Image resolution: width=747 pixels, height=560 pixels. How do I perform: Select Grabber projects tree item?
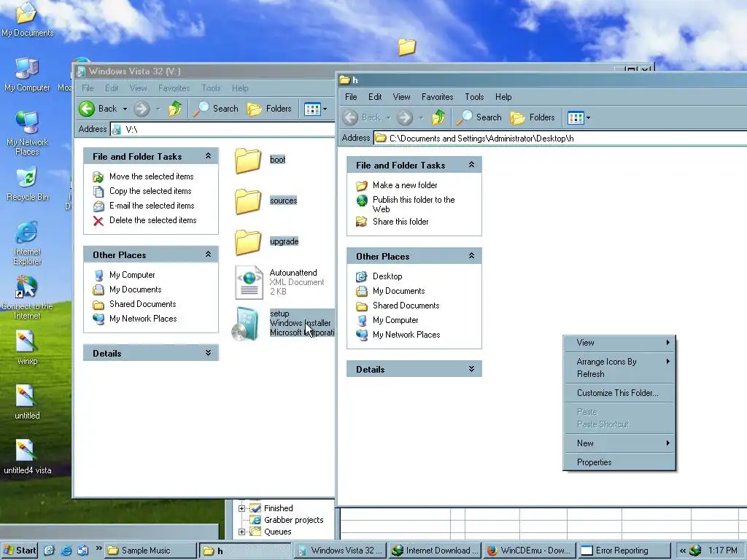(293, 520)
